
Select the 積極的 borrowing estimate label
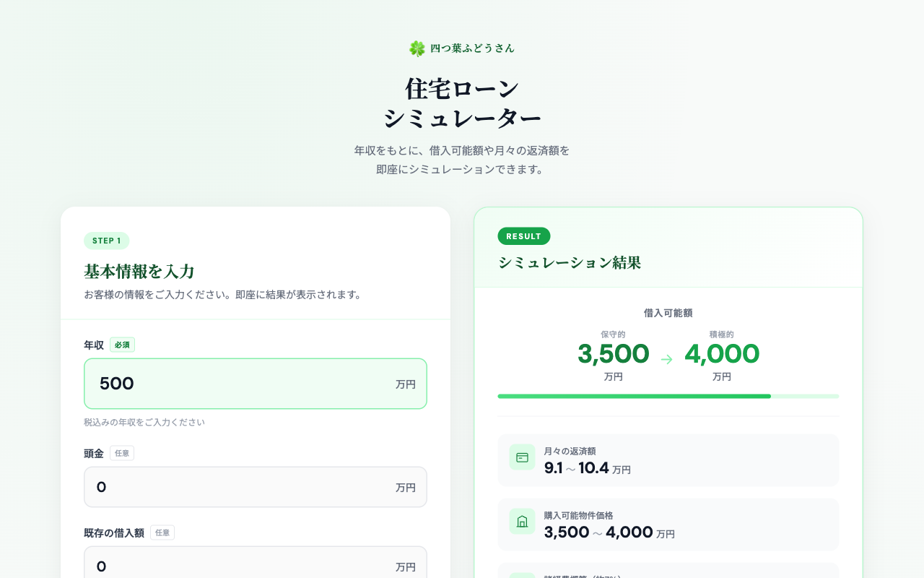(x=722, y=334)
